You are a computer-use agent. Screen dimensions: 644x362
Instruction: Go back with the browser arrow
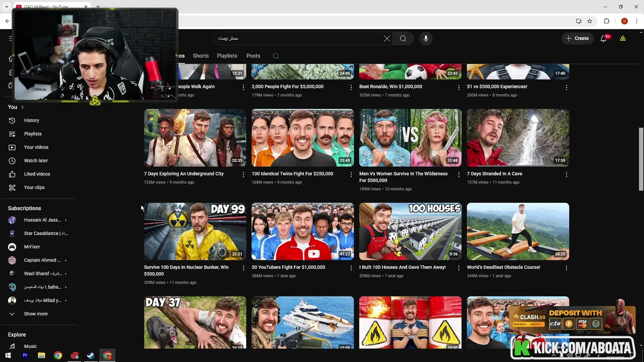7,21
